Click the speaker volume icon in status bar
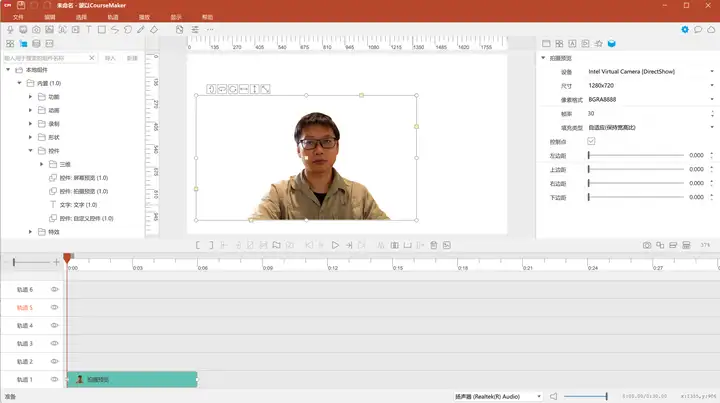 point(554,396)
